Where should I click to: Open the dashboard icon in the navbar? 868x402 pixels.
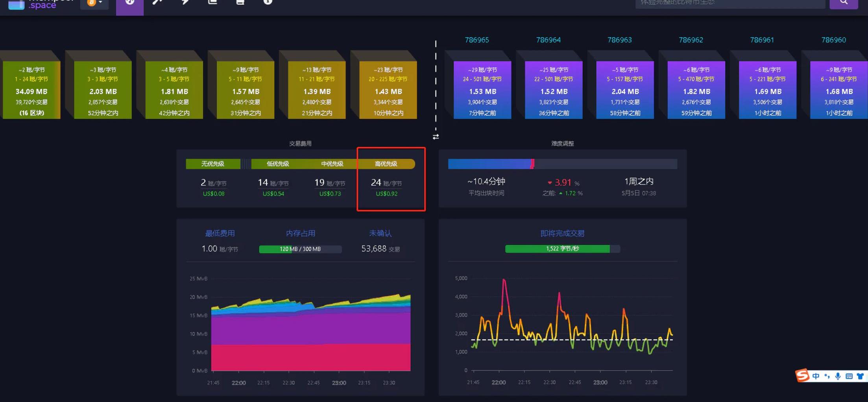pos(129,2)
